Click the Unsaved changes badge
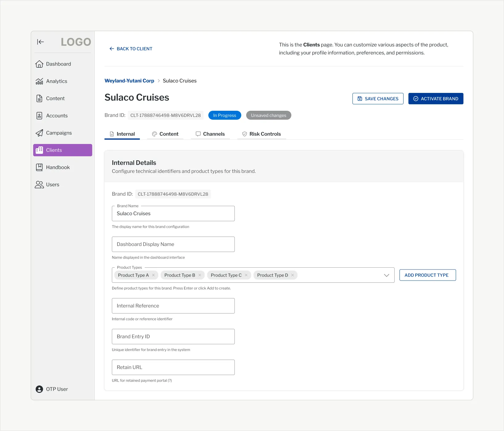The width and height of the screenshot is (504, 431). tap(269, 115)
